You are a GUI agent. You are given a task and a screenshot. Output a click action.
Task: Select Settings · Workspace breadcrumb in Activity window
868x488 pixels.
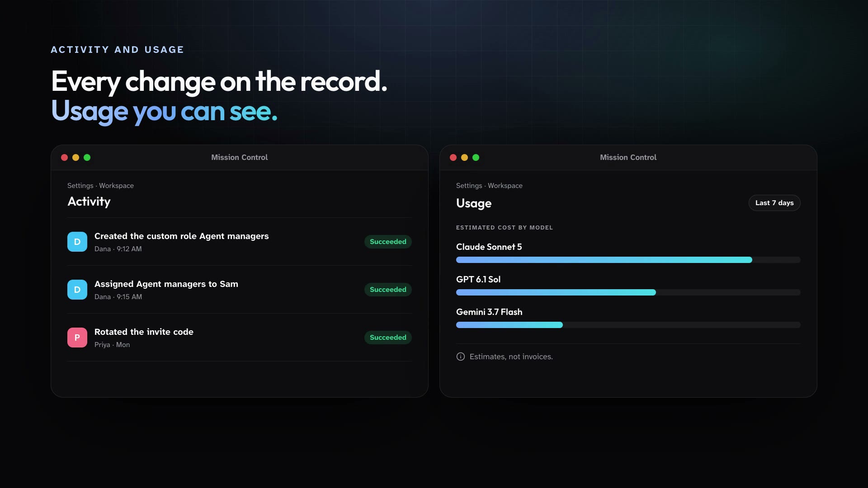(100, 186)
